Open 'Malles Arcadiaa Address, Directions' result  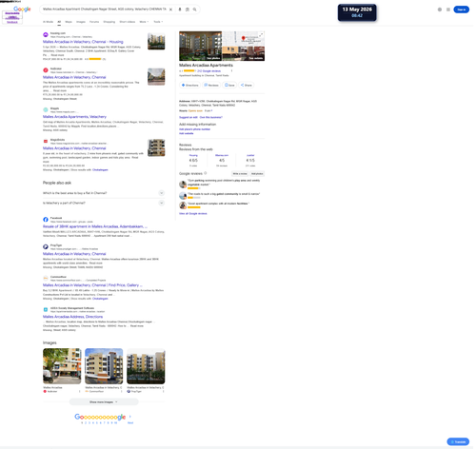[72, 317]
